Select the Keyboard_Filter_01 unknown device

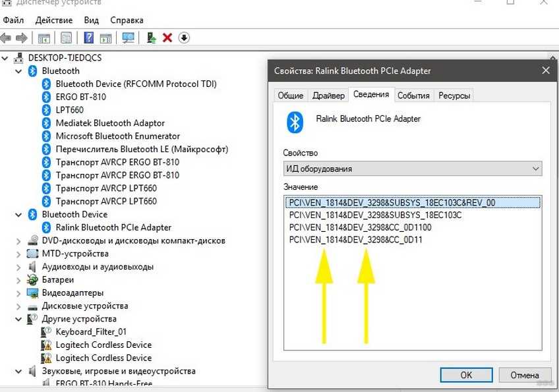tap(91, 332)
